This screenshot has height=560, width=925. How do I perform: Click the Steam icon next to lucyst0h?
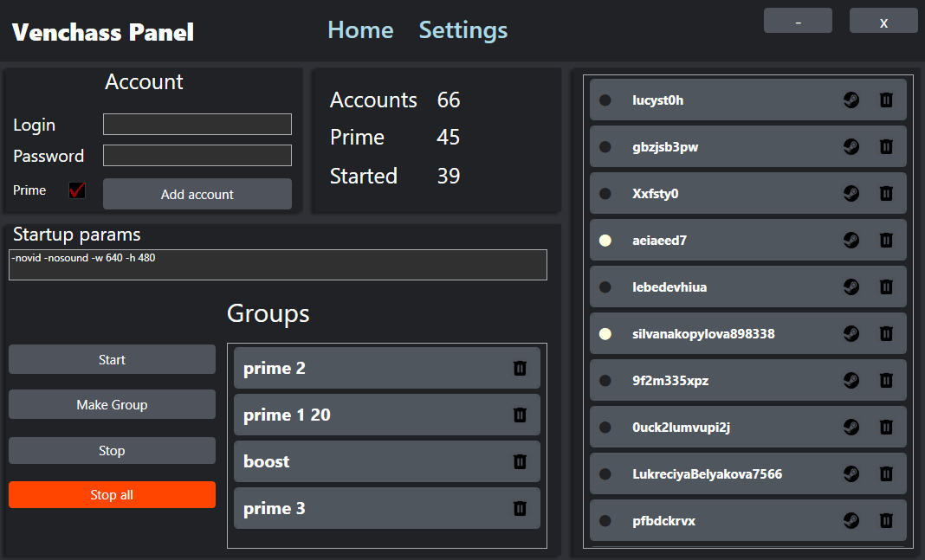[x=851, y=100]
